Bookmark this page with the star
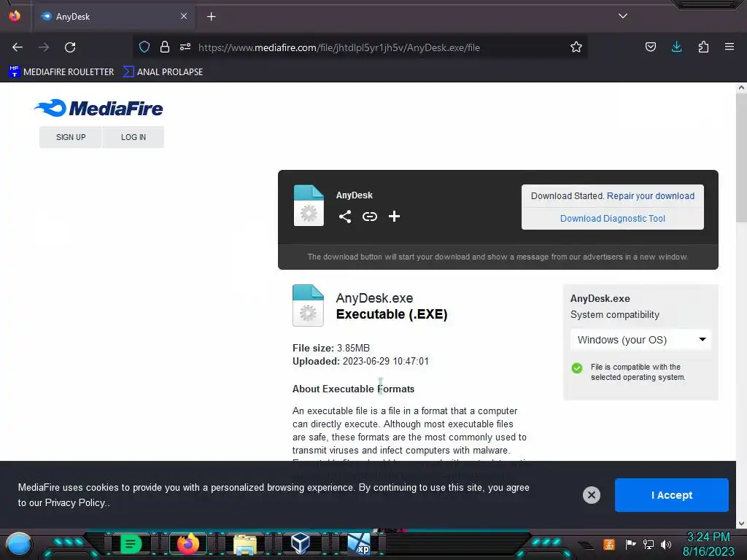The image size is (747, 560). (576, 47)
